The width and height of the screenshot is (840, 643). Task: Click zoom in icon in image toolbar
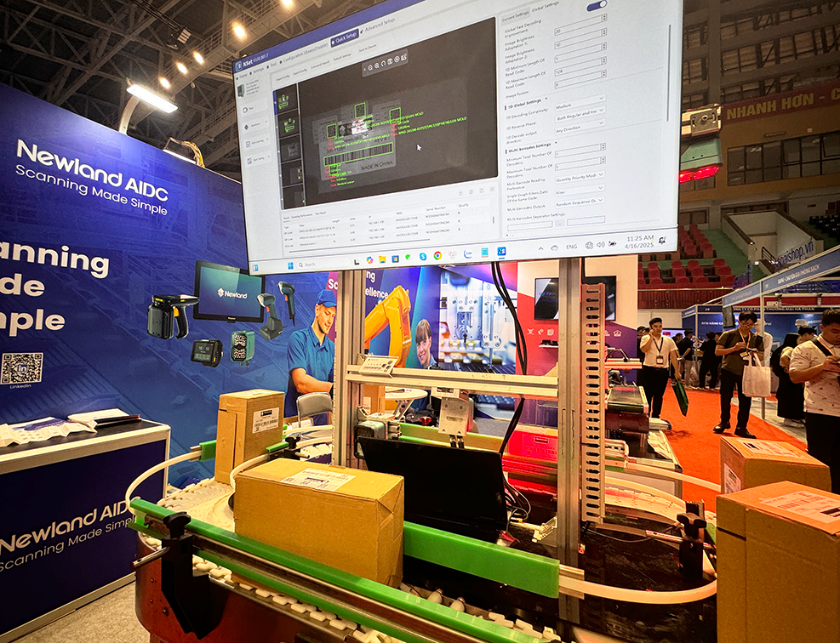tap(378, 65)
